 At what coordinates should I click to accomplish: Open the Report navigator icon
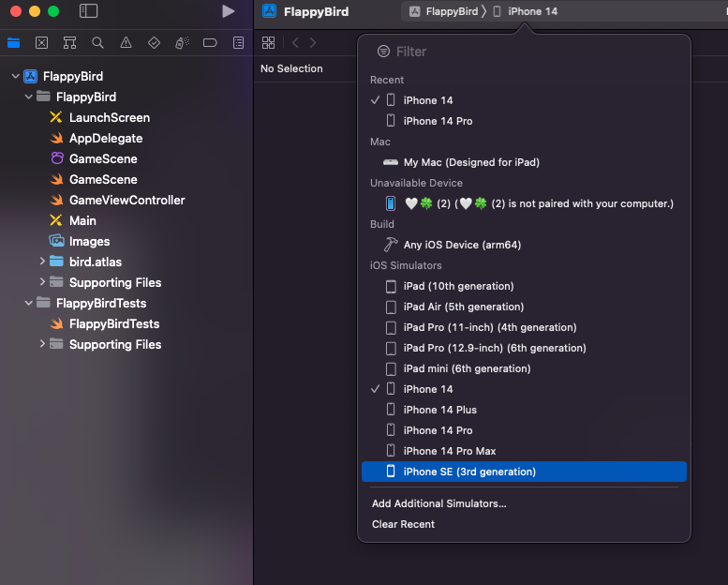pyautogui.click(x=238, y=43)
